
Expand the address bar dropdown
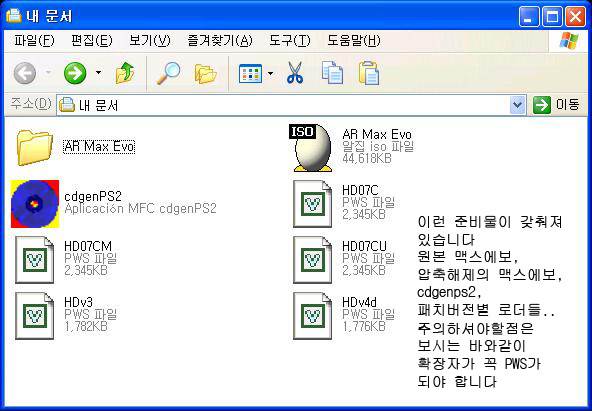518,105
